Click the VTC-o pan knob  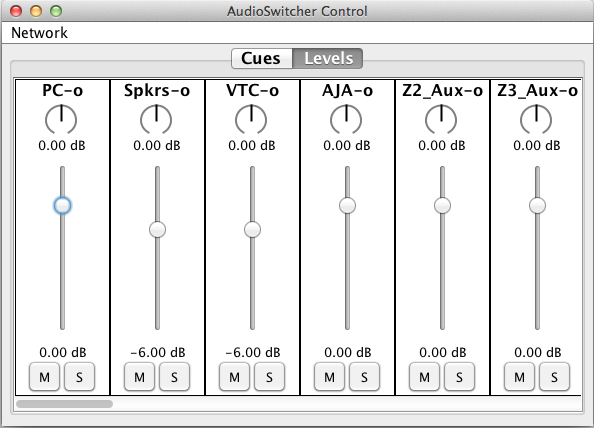pos(251,120)
